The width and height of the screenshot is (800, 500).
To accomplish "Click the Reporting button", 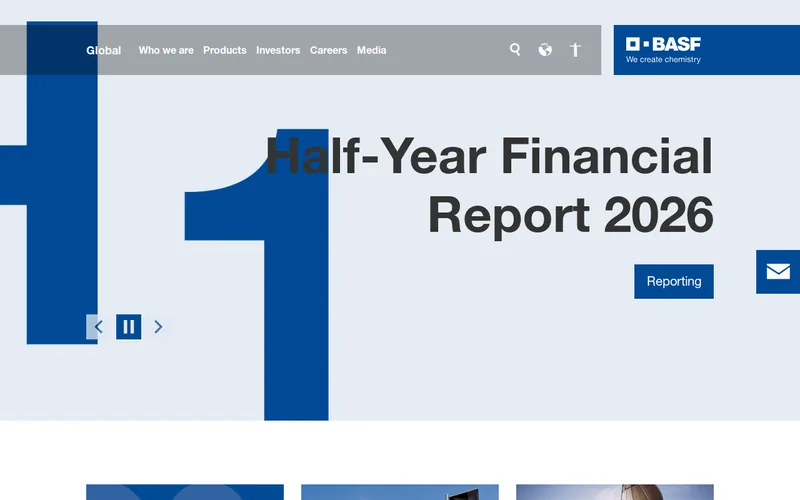I will (674, 281).
